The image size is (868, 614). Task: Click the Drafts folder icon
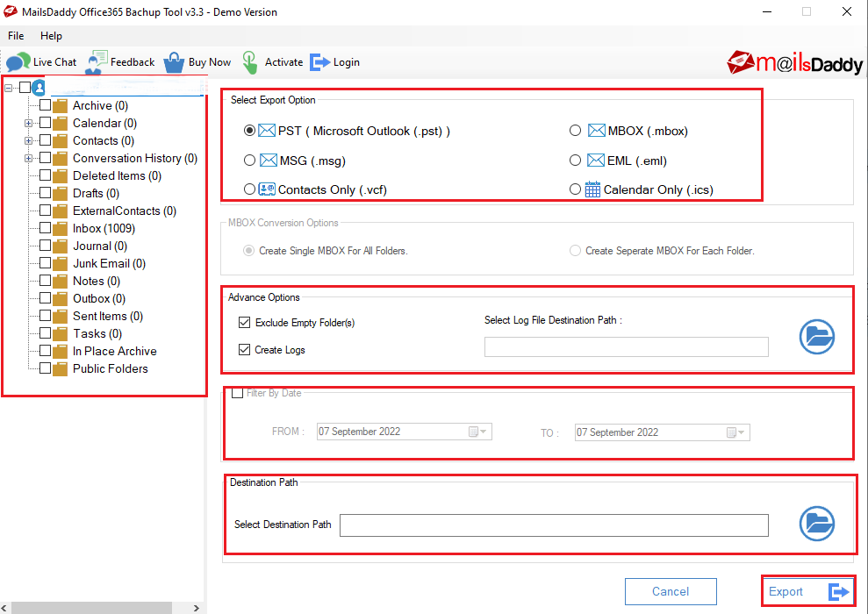click(x=60, y=193)
